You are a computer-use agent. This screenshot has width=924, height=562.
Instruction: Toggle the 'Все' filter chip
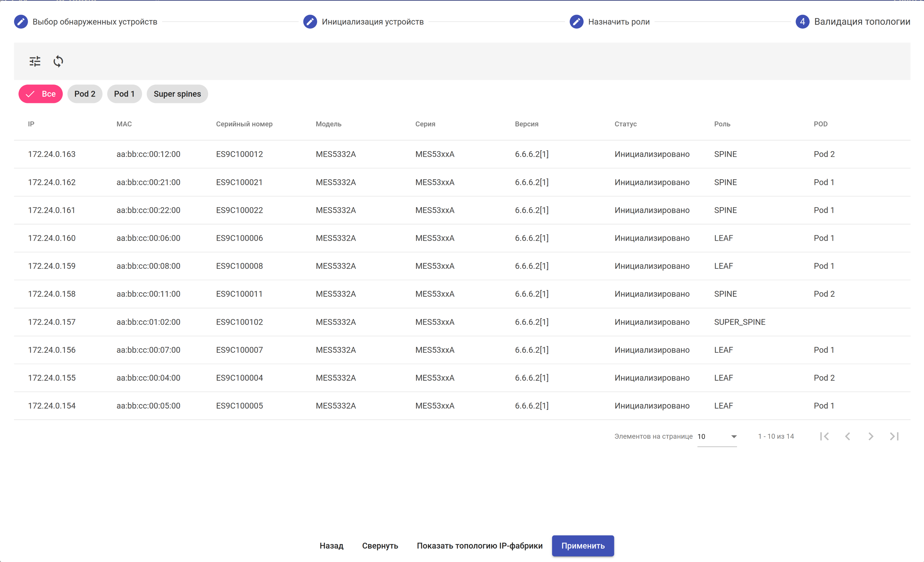(x=40, y=94)
